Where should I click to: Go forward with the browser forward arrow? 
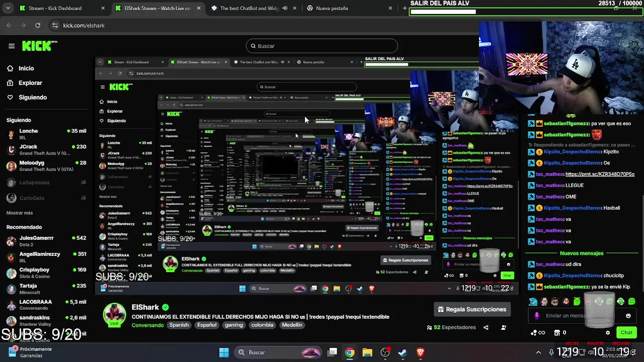tap(23, 25)
